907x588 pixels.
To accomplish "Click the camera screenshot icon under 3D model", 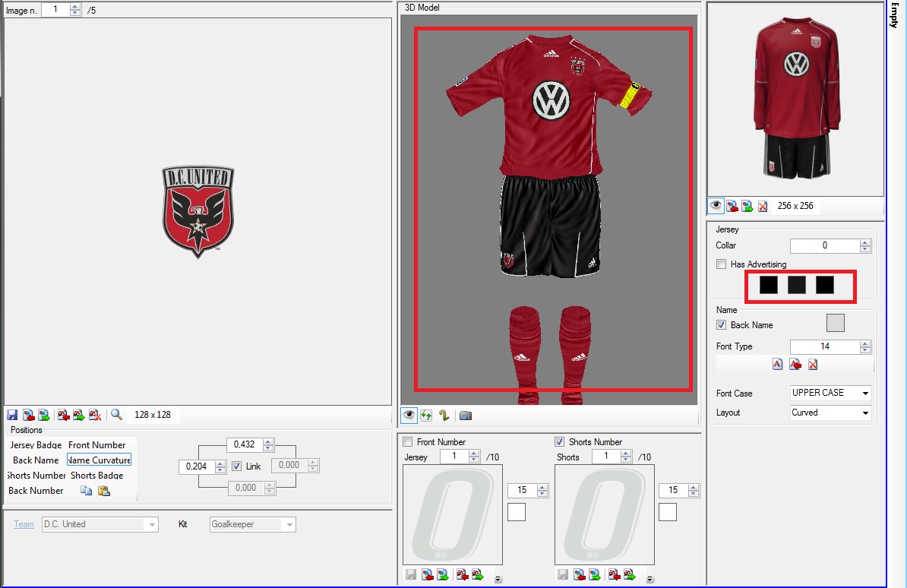I will (466, 416).
